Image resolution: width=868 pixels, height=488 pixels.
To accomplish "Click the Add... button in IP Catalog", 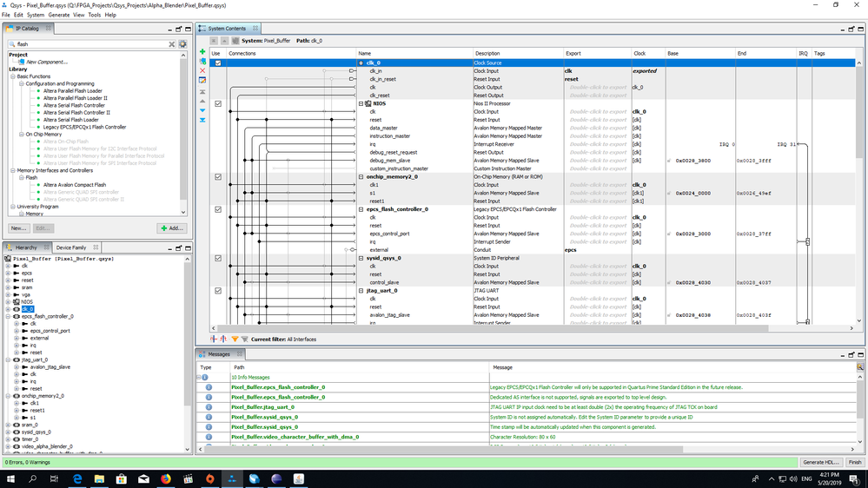I will pyautogui.click(x=171, y=228).
